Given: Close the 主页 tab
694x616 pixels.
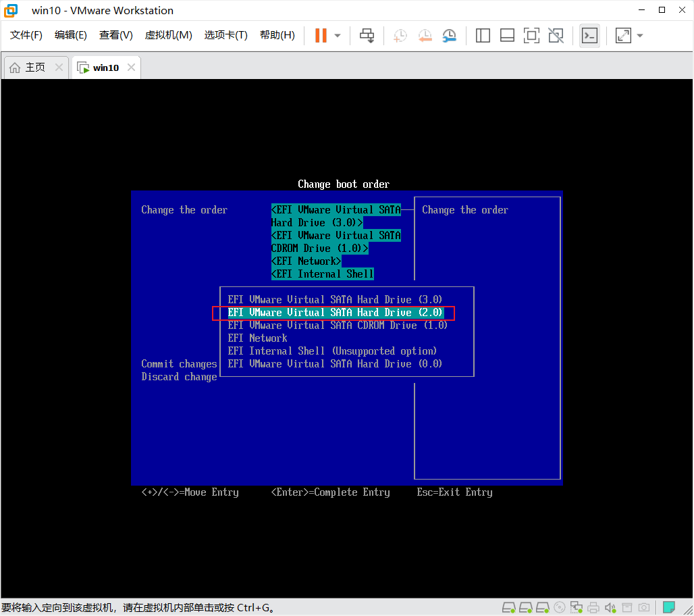Looking at the screenshot, I should [x=59, y=68].
